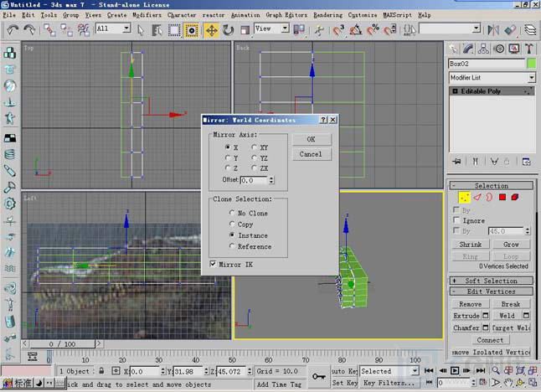This screenshot has width=541, height=392.
Task: Toggle the Angle Snap icon
Action: click(356, 30)
